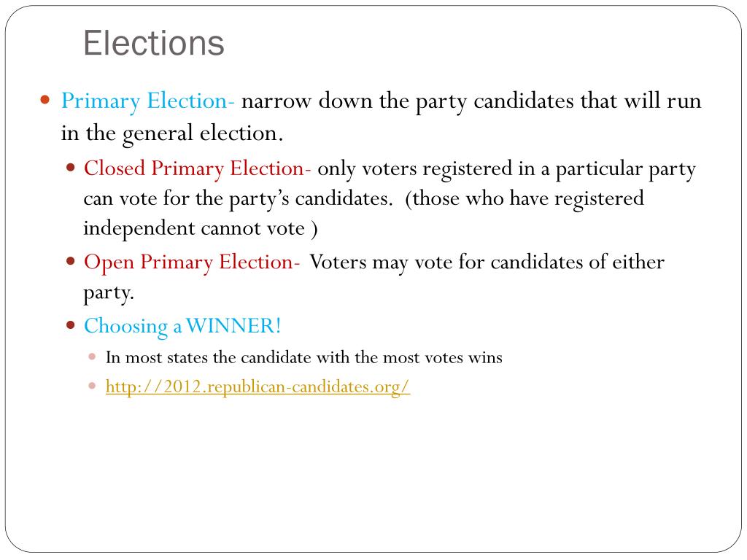The image size is (747, 560).
Task: Click the "Choosing a WINNER!" heading
Action: (x=182, y=326)
